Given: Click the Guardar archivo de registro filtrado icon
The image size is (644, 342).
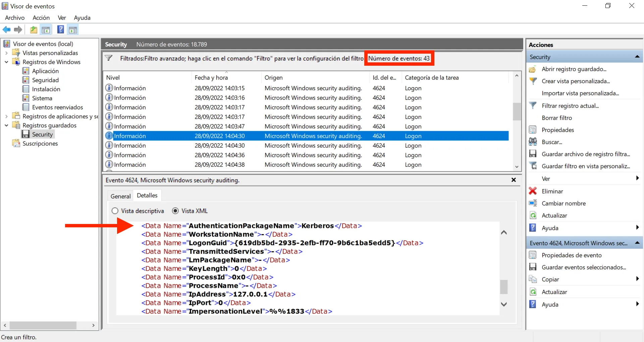Looking at the screenshot, I should (x=533, y=154).
